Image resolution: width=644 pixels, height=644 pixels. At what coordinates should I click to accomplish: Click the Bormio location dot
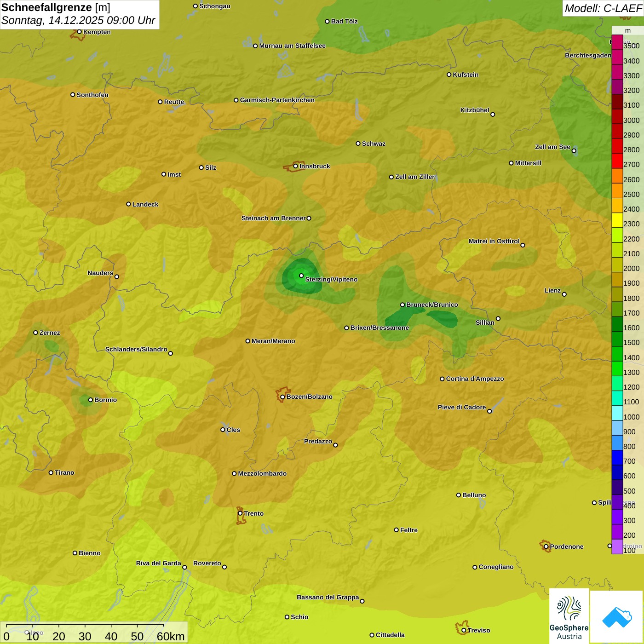[91, 400]
